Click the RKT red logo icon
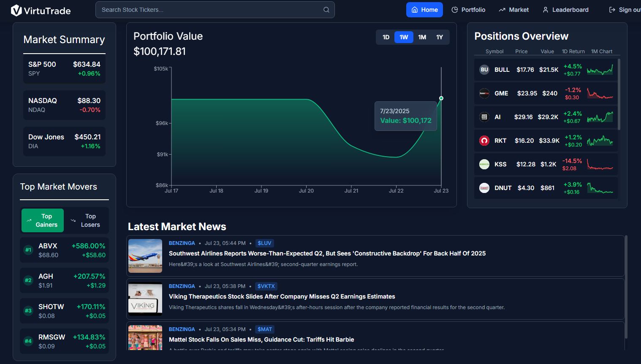Screen dimensions: 641x364 point(484,141)
